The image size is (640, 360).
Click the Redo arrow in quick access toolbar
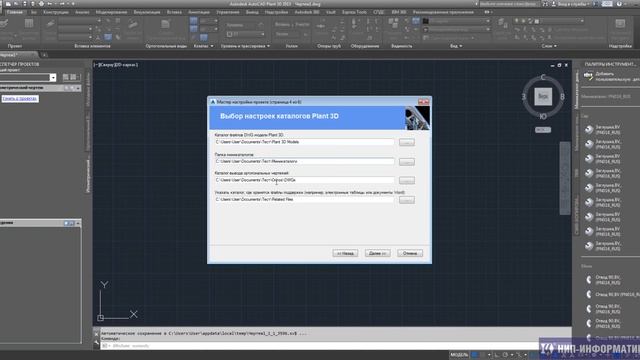point(62,4)
